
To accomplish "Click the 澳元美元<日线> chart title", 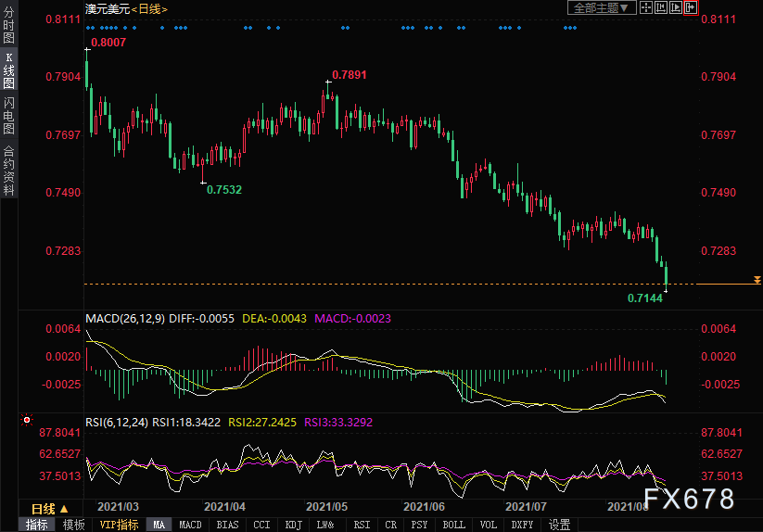I will 126,8.
